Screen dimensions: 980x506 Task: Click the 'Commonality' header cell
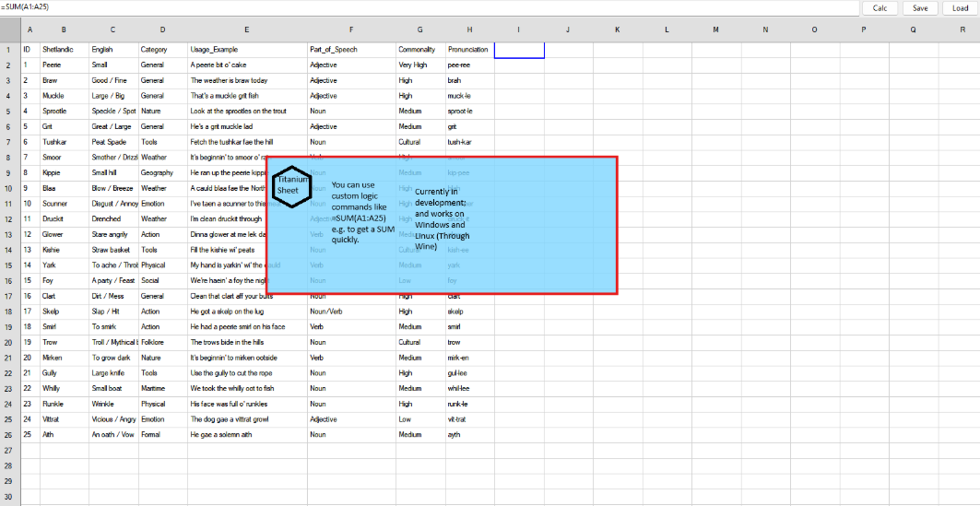420,50
